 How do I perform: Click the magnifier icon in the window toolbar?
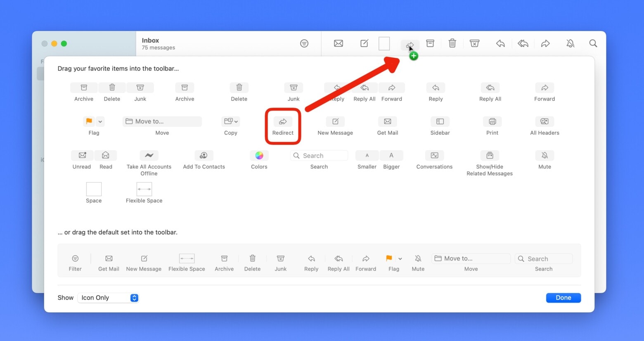click(x=593, y=43)
